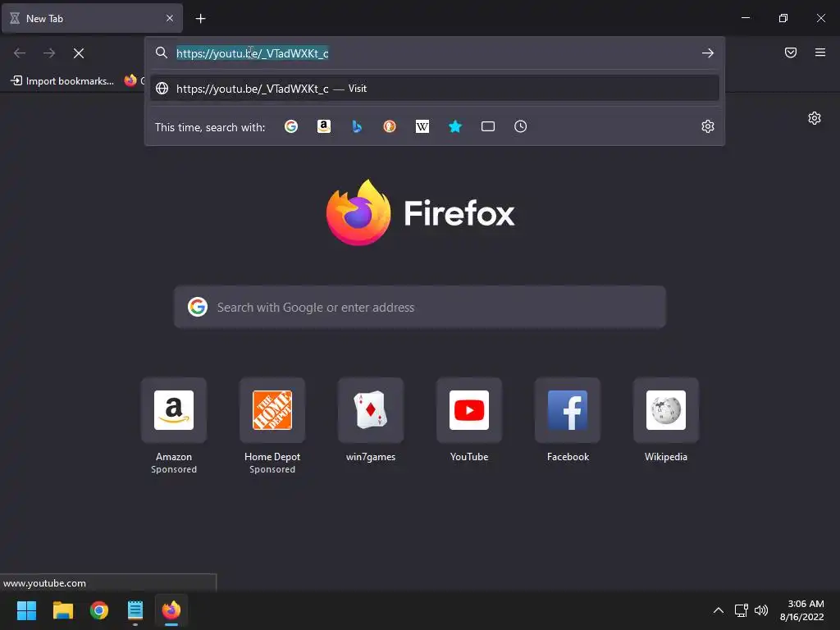Search this time with DuckDuckGo
This screenshot has width=840, height=630.
(390, 126)
